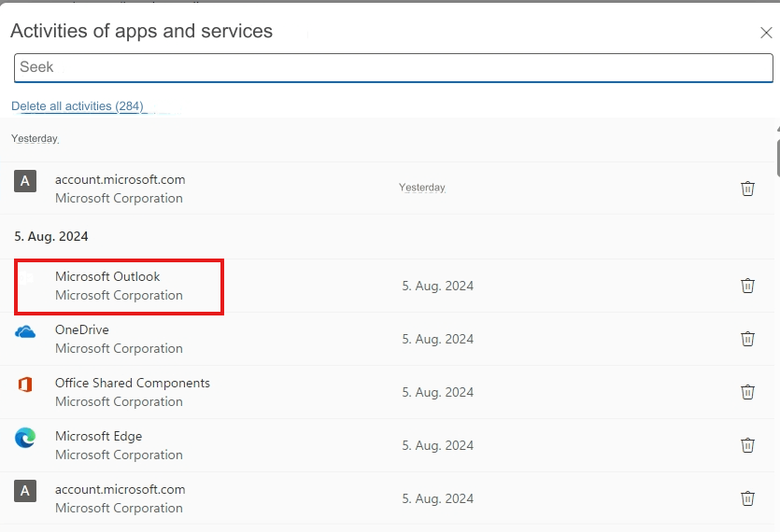Remove the OneDrive activity with trash icon

point(747,339)
